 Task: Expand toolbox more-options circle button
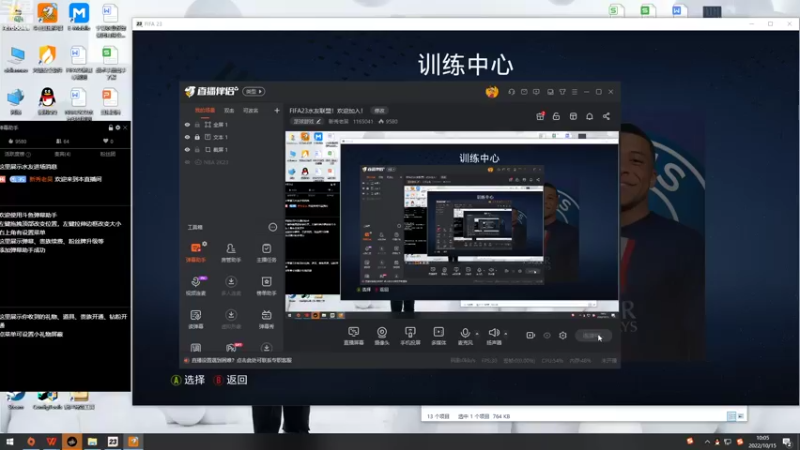click(273, 227)
